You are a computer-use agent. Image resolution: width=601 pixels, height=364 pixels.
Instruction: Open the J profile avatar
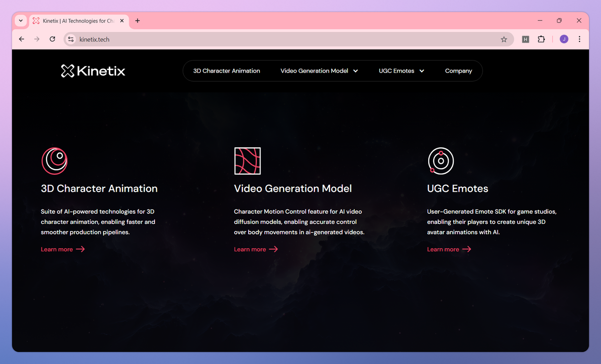point(564,39)
